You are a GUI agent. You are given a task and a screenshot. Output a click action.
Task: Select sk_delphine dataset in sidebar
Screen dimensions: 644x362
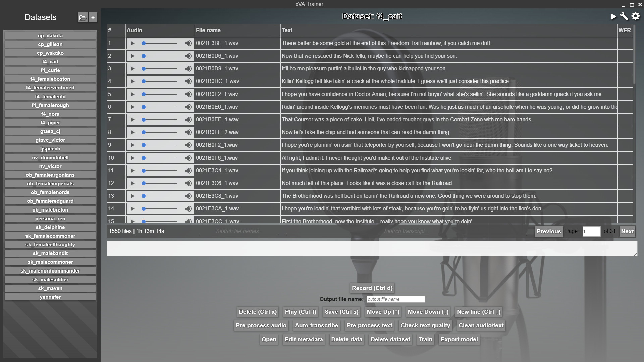point(50,227)
